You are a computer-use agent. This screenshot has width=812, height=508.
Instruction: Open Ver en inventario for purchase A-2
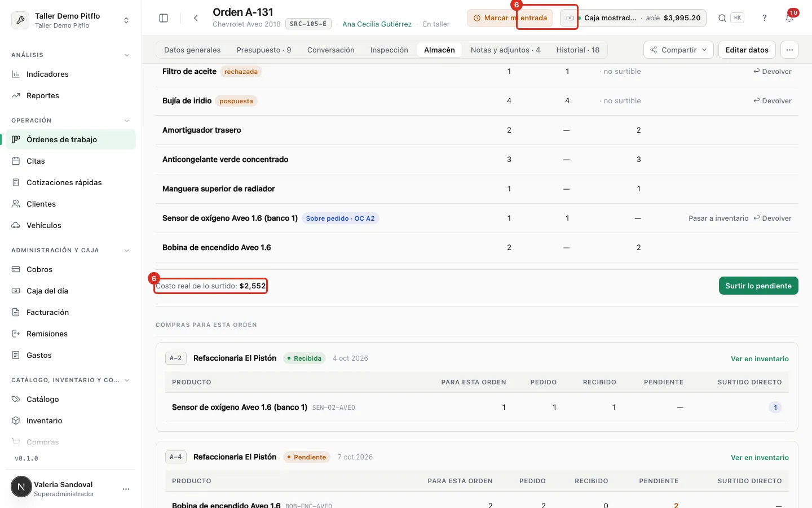(760, 358)
